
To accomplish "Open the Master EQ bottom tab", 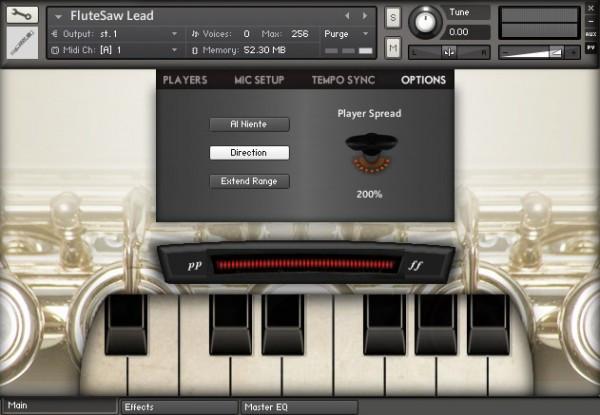I will [299, 407].
